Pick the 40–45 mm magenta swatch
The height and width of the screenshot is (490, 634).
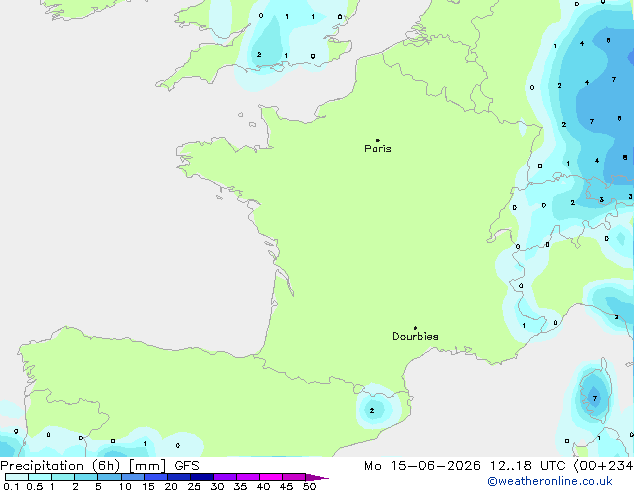point(271,477)
